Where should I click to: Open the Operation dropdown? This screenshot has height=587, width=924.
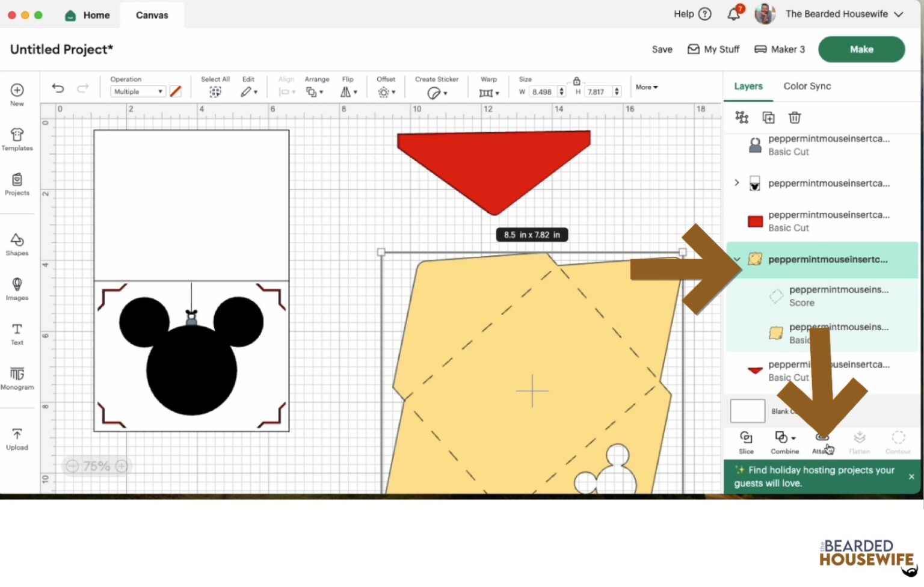point(138,91)
